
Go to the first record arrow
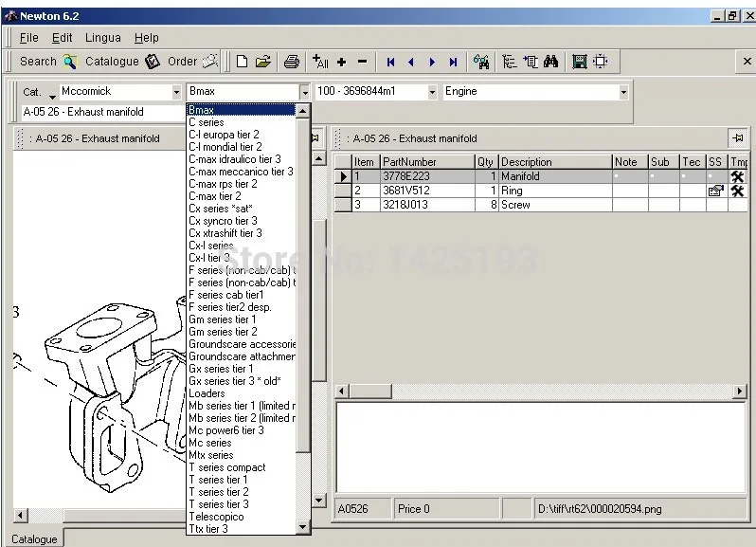(x=390, y=62)
